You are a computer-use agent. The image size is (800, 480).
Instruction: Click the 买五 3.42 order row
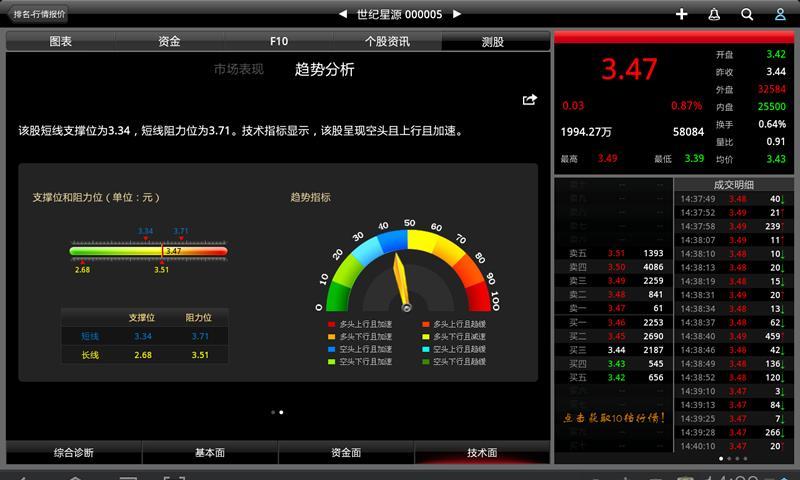[x=616, y=377]
